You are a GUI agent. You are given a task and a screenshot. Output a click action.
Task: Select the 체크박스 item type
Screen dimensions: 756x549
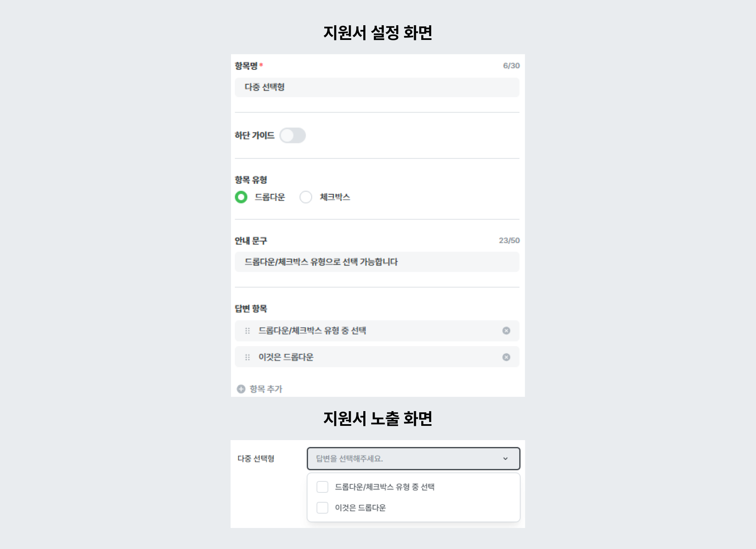[x=305, y=196]
